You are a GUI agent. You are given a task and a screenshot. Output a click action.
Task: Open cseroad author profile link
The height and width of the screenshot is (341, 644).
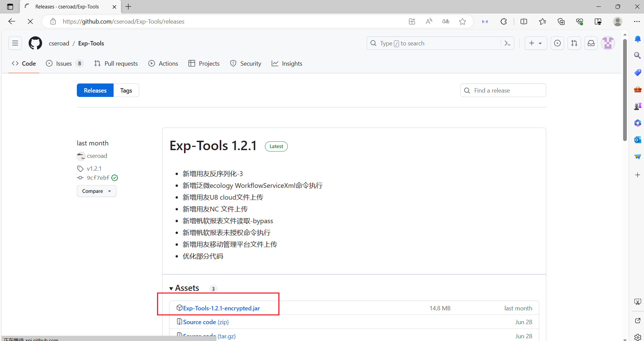tap(97, 156)
